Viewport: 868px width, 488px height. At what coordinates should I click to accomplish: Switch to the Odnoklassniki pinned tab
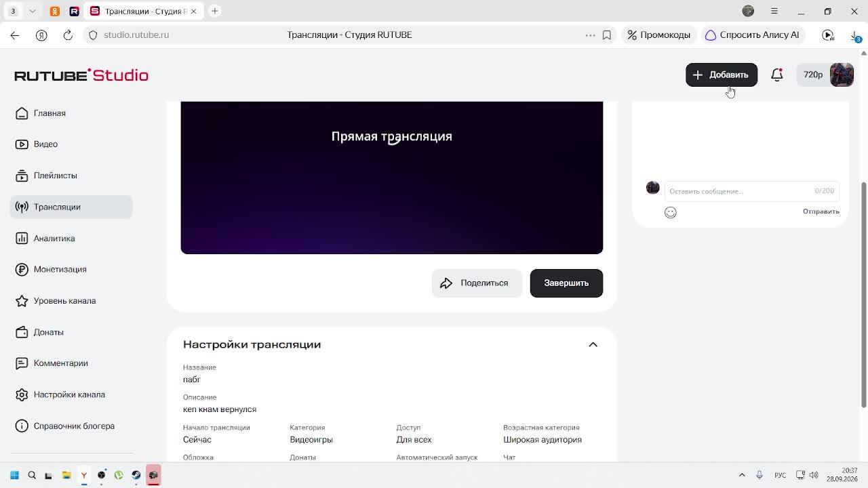point(55,11)
